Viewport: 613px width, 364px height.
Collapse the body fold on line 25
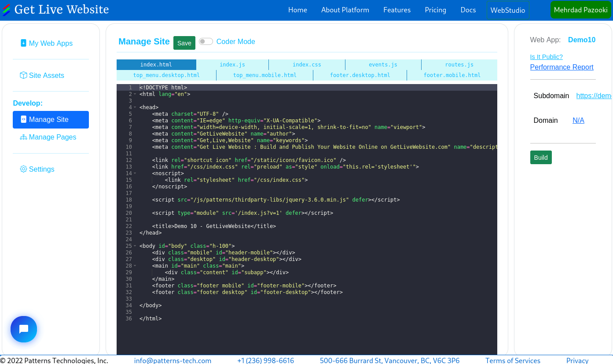click(x=135, y=246)
